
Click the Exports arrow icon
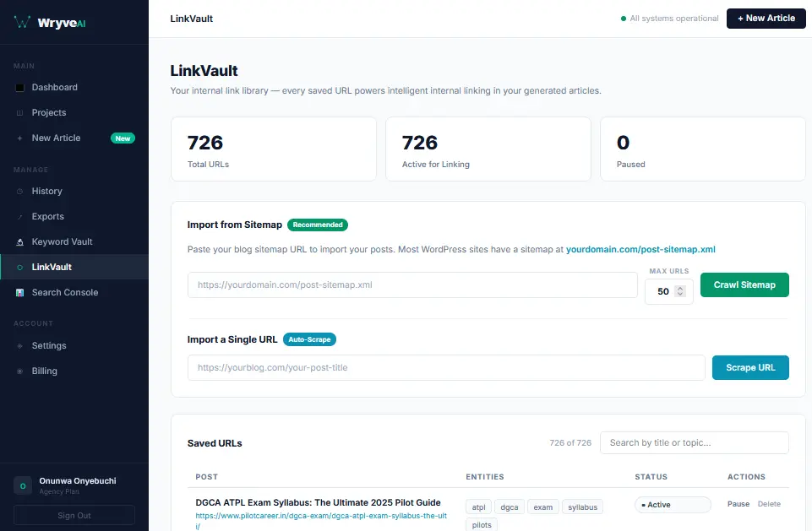click(x=19, y=217)
